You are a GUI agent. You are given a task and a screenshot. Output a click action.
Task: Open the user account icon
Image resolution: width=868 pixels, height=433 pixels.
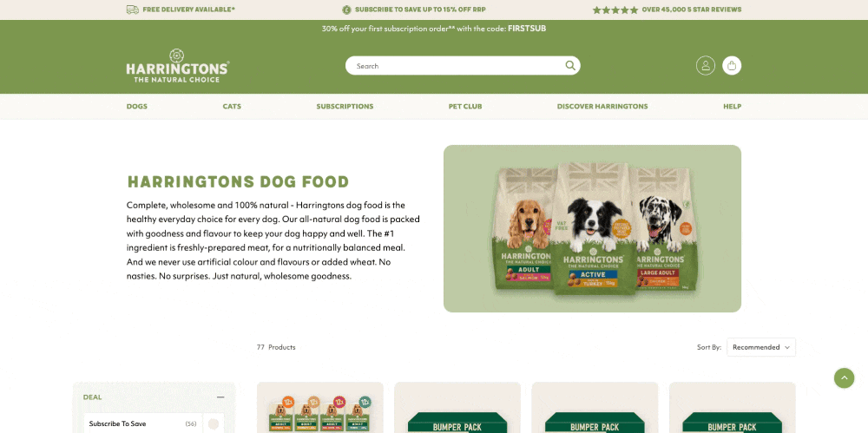click(x=705, y=65)
